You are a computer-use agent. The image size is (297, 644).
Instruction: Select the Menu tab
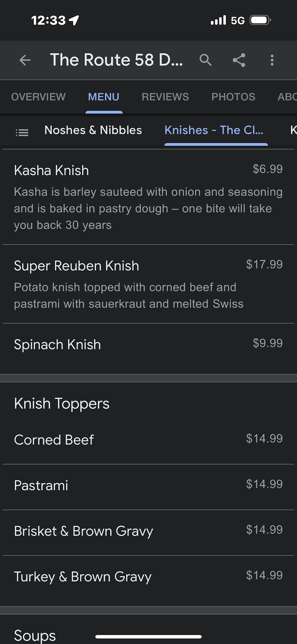[x=104, y=97]
